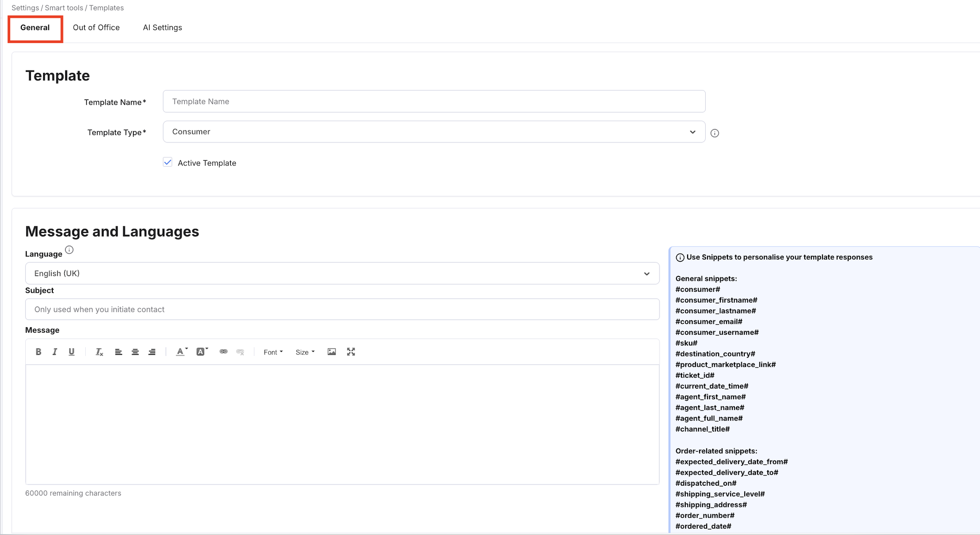Align message text right
The width and height of the screenshot is (980, 535).
coord(152,352)
